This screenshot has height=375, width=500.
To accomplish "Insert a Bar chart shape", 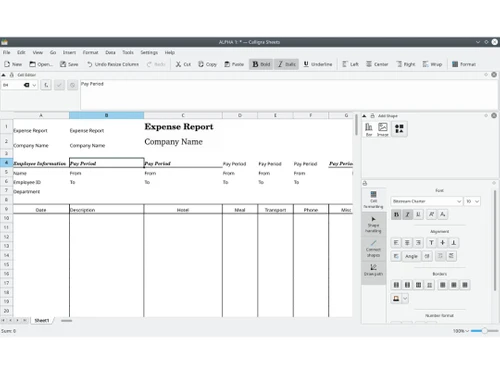I will [x=369, y=129].
